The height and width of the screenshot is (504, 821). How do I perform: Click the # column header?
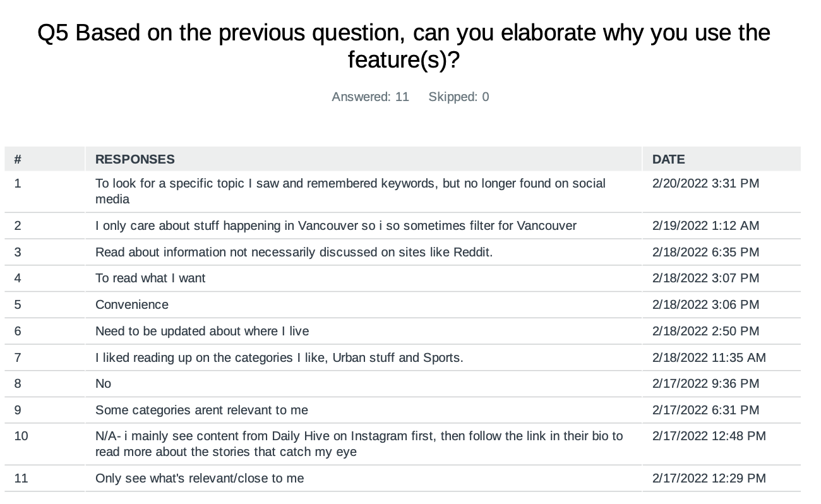18,159
